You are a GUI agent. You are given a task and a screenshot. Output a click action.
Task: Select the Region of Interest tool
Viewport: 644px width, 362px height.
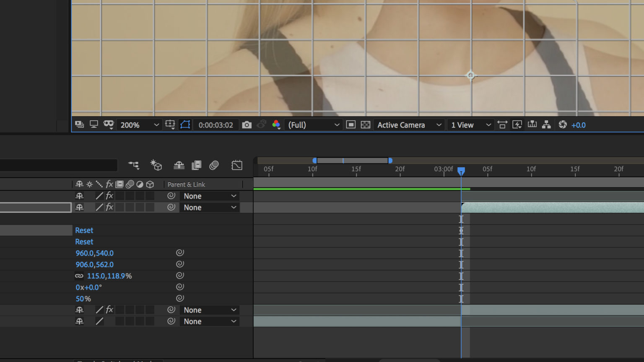point(351,124)
